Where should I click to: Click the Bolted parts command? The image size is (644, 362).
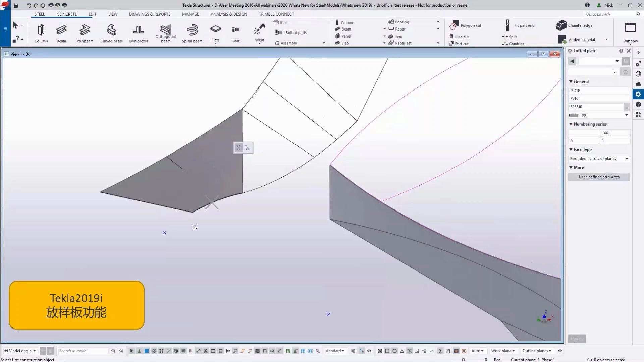click(291, 33)
